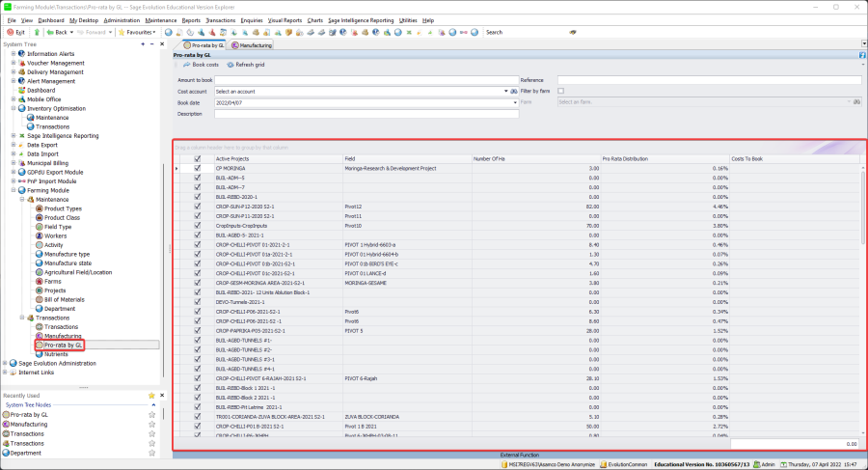Click the Amount to book field
The height and width of the screenshot is (470, 868).
[x=366, y=79]
